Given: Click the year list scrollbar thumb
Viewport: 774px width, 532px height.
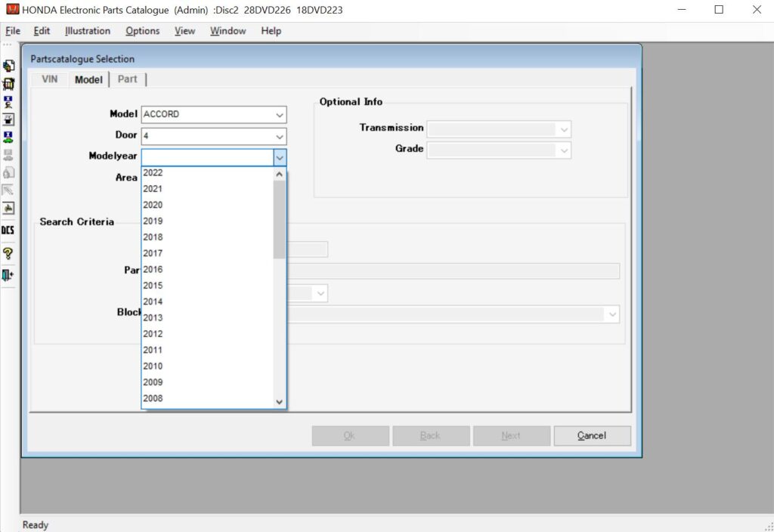Looking at the screenshot, I should coord(279,219).
